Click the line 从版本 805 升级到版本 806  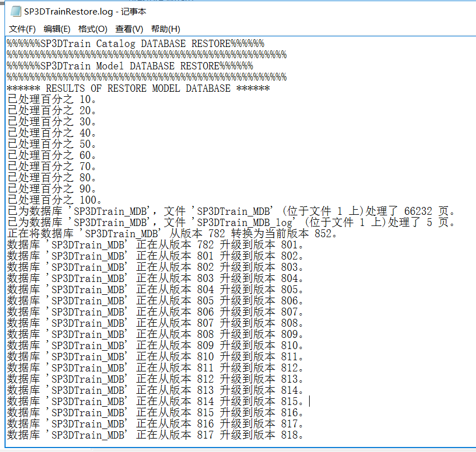[x=155, y=302]
